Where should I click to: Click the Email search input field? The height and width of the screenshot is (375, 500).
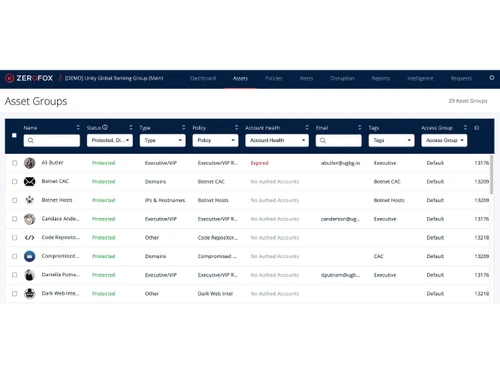point(339,140)
